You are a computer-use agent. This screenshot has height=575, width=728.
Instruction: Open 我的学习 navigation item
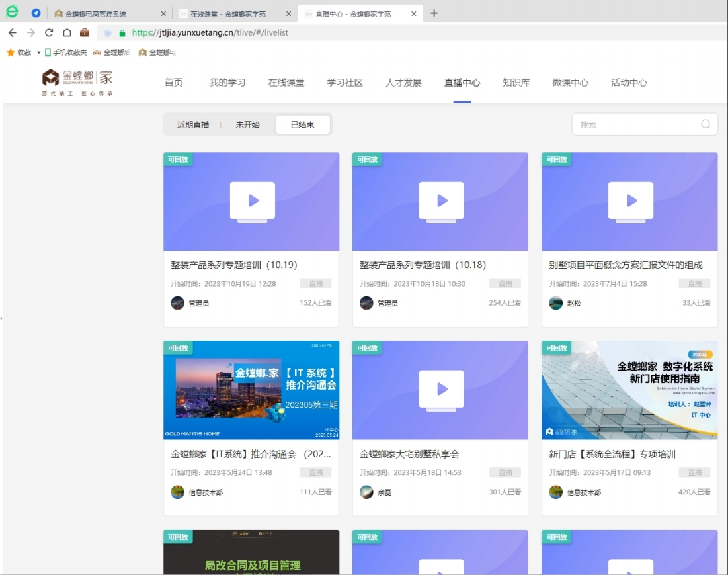227,83
